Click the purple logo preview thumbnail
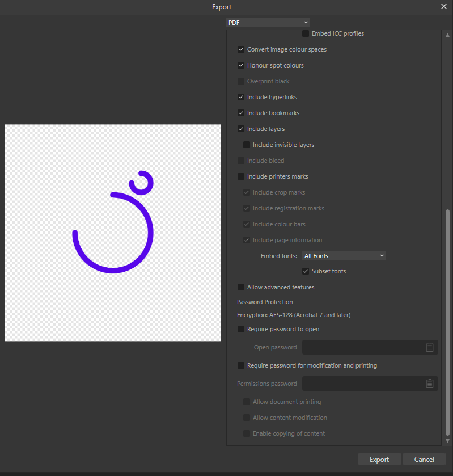Screen dimensions: 453x476 113,233
